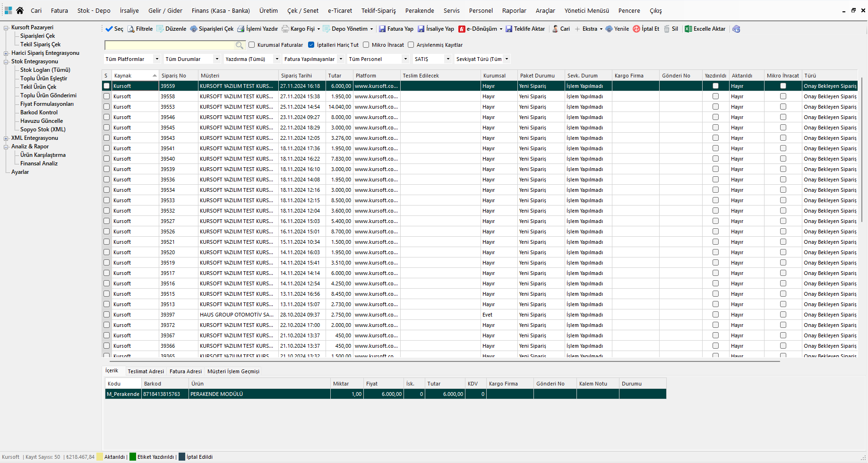Open the Yazdırma (Tümü) dropdown
Viewport: 868px width, 463px height.
(252, 59)
